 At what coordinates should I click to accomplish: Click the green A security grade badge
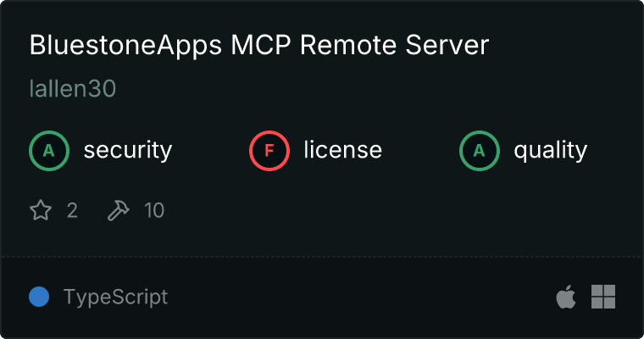49,151
